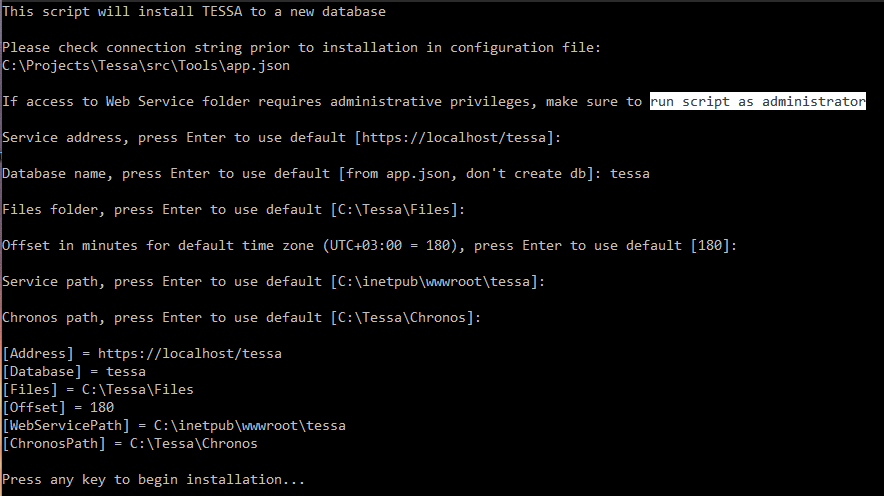Click the [WebServicePath] summary line
Viewport: 884px width, 496px height.
[174, 426]
